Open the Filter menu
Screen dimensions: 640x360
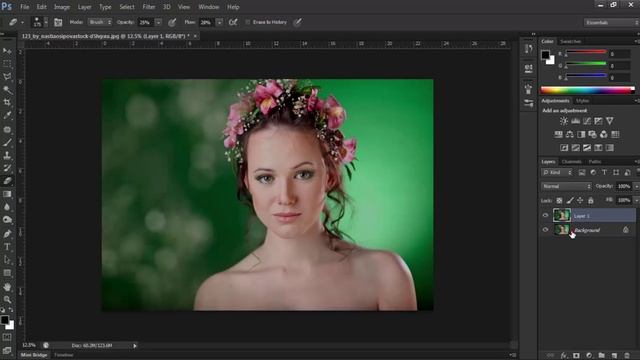coord(149,7)
